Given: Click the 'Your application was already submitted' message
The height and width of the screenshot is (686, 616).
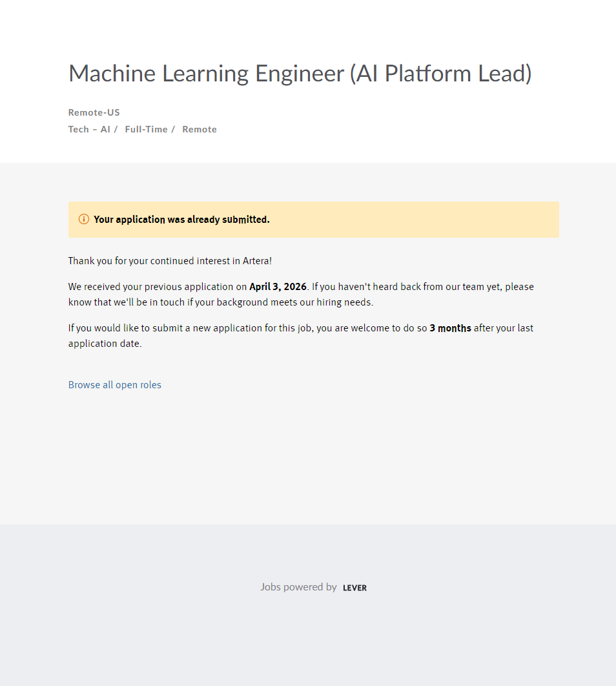Looking at the screenshot, I should pyautogui.click(x=181, y=220).
